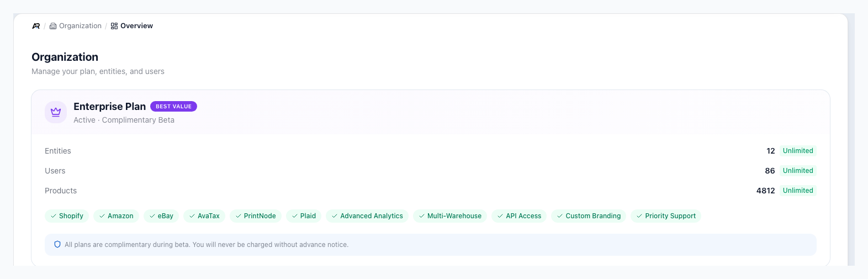Open the Organization breadcrumb link

pos(76,26)
